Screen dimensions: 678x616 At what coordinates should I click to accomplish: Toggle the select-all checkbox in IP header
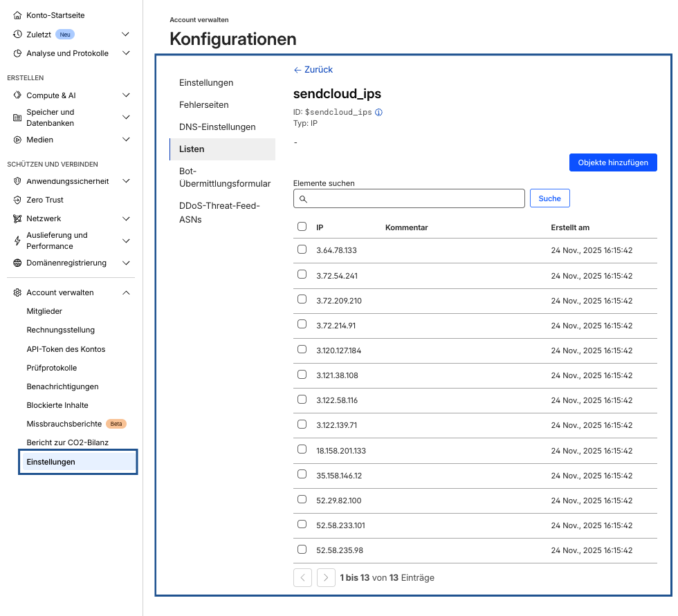[x=302, y=226]
